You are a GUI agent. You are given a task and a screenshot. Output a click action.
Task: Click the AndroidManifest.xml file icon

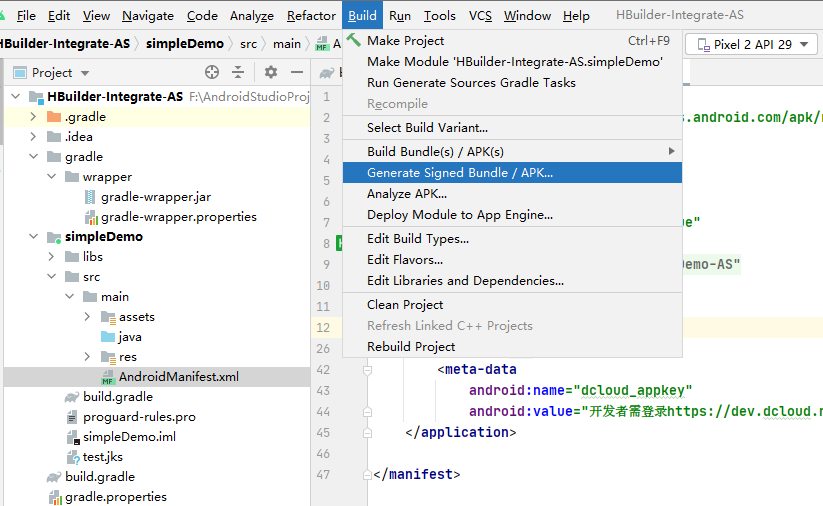[x=108, y=377]
